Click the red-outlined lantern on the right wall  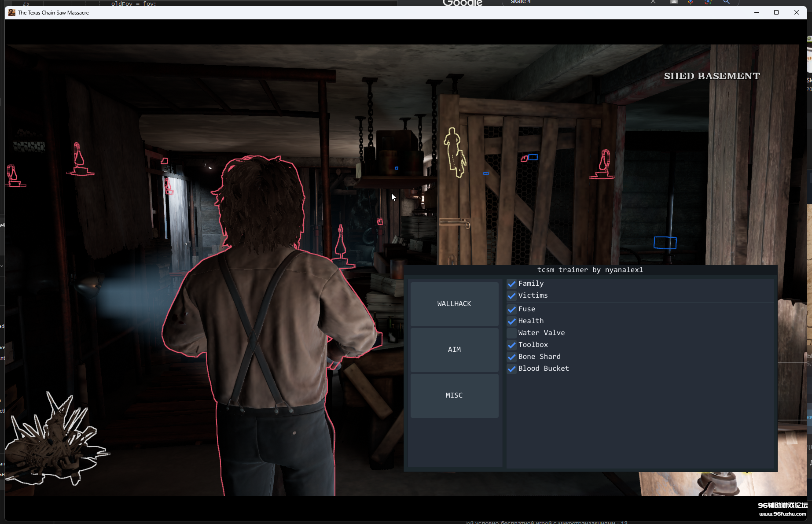tap(604, 165)
